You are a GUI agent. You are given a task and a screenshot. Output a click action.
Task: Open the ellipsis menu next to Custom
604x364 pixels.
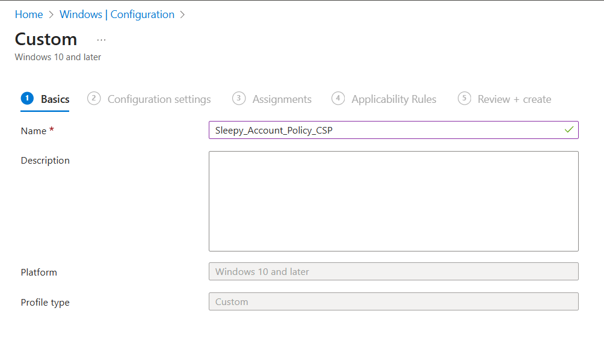point(101,40)
